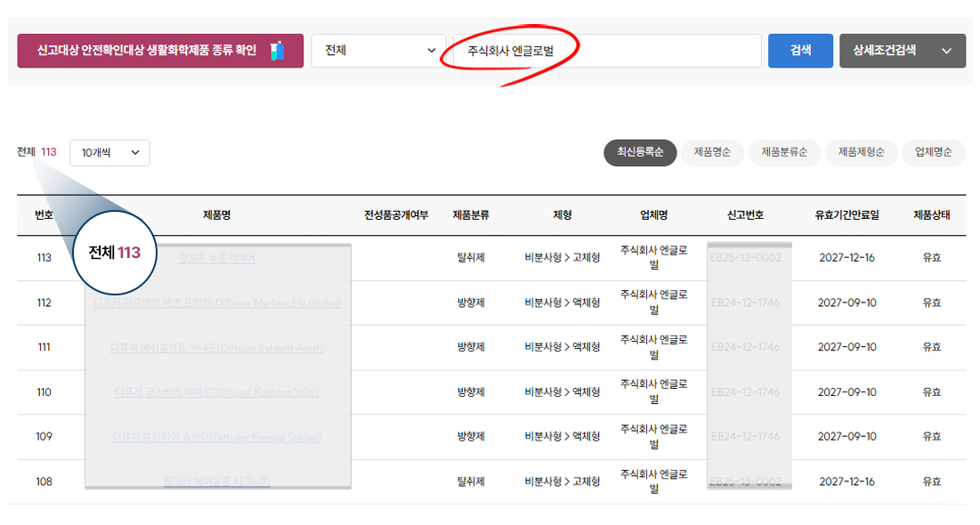Sort results by 제품명순
This screenshot has width=980, height=525.
click(x=712, y=152)
